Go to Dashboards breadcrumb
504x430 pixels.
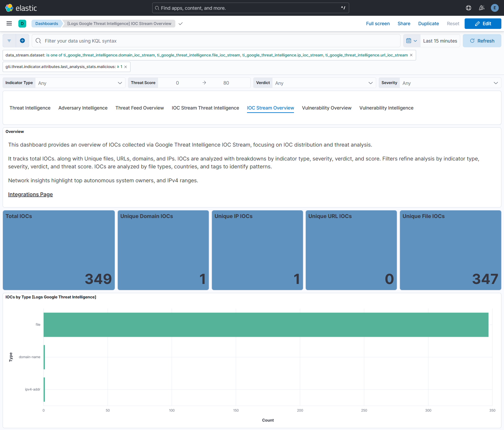(47, 24)
